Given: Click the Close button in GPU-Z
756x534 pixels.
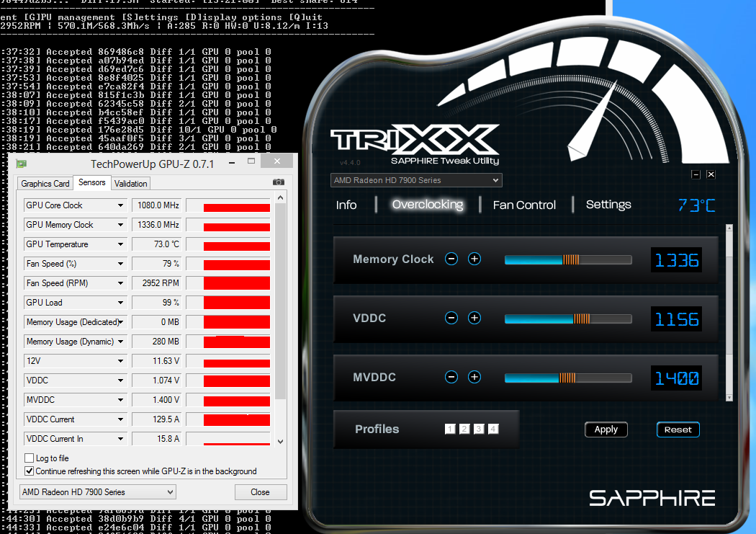Looking at the screenshot, I should pos(261,492).
